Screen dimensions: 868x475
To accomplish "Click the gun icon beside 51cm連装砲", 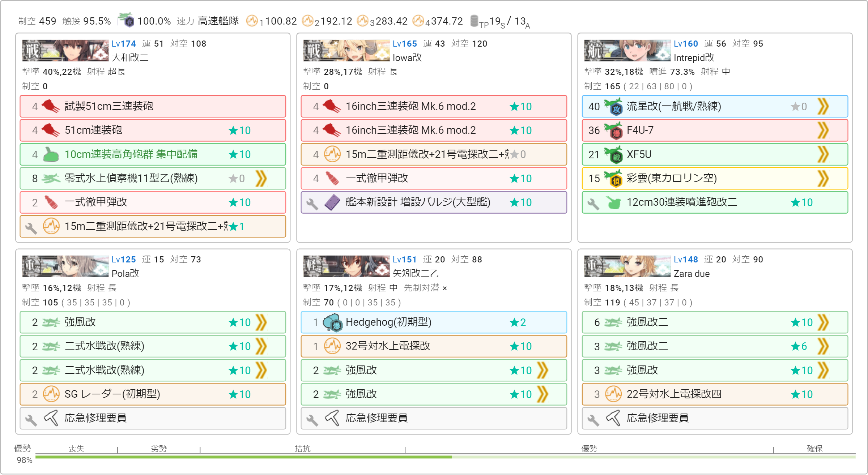I will 51,130.
